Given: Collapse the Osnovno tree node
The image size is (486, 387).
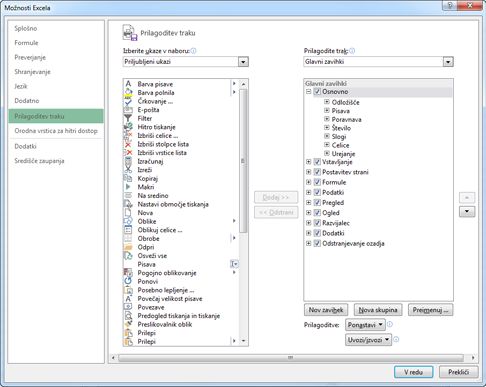Looking at the screenshot, I should (x=309, y=92).
